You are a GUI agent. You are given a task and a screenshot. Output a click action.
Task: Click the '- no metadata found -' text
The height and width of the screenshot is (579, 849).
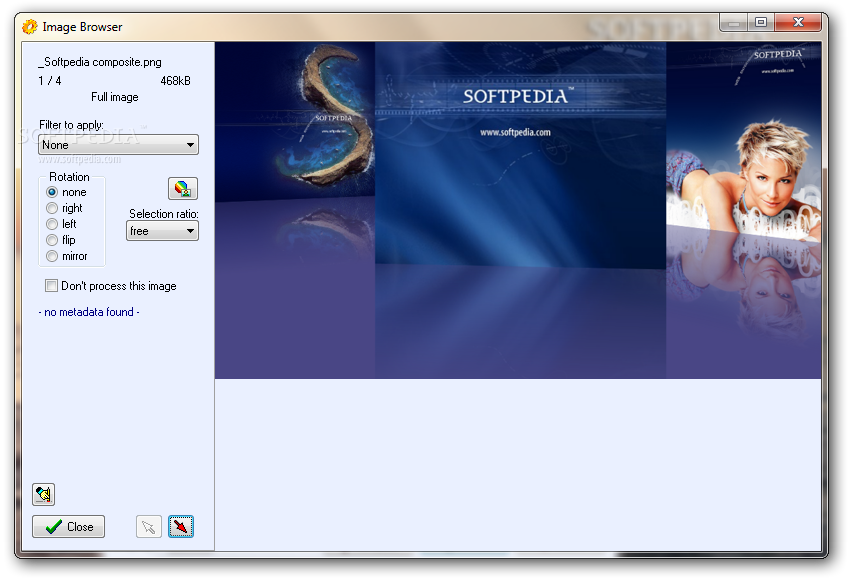coord(89,312)
